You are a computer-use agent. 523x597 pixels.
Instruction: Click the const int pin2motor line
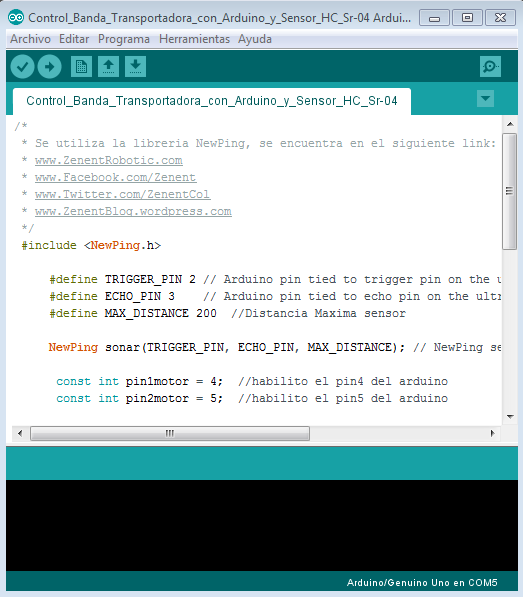[252, 398]
